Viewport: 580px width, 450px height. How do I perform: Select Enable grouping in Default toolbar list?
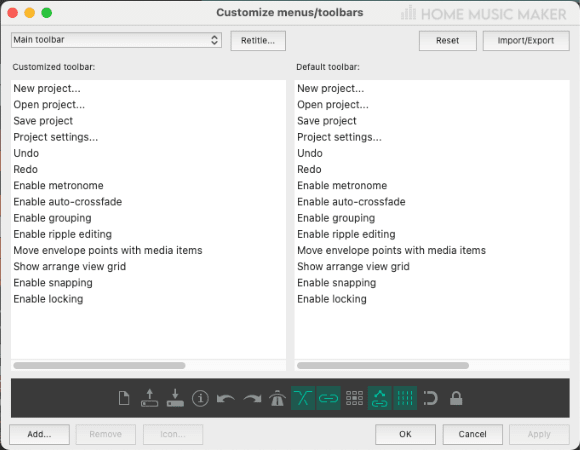coord(432,218)
